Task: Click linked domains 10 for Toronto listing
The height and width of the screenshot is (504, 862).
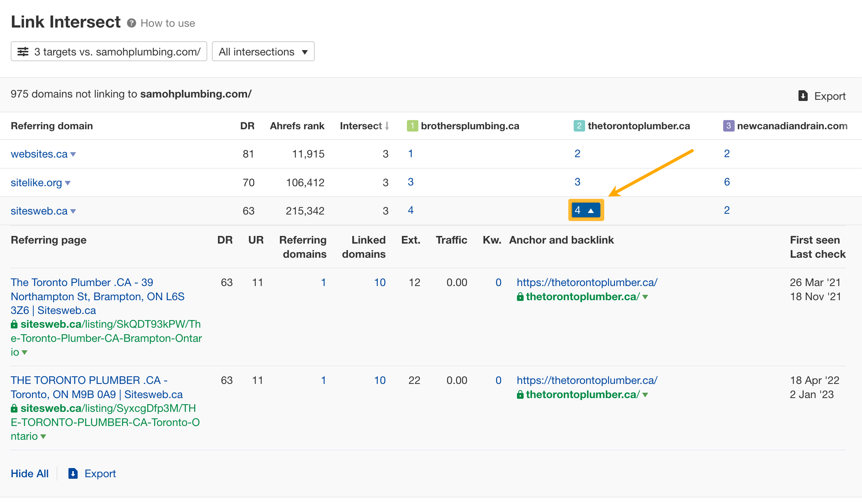Action: click(380, 380)
